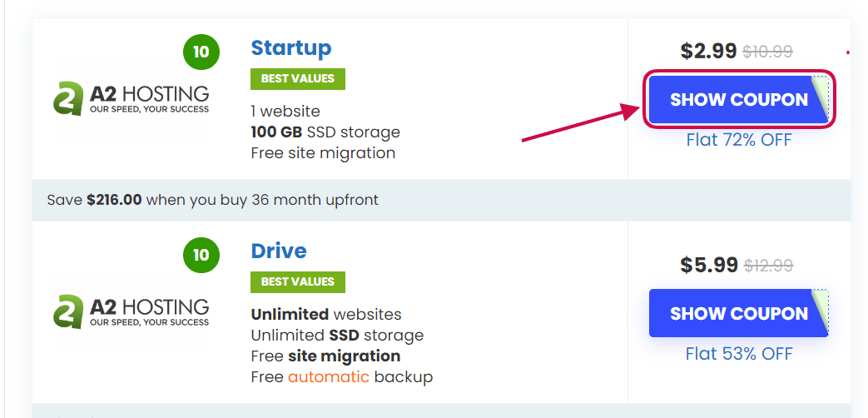Click the BEST VALUES tag under Startup

pos(298,78)
